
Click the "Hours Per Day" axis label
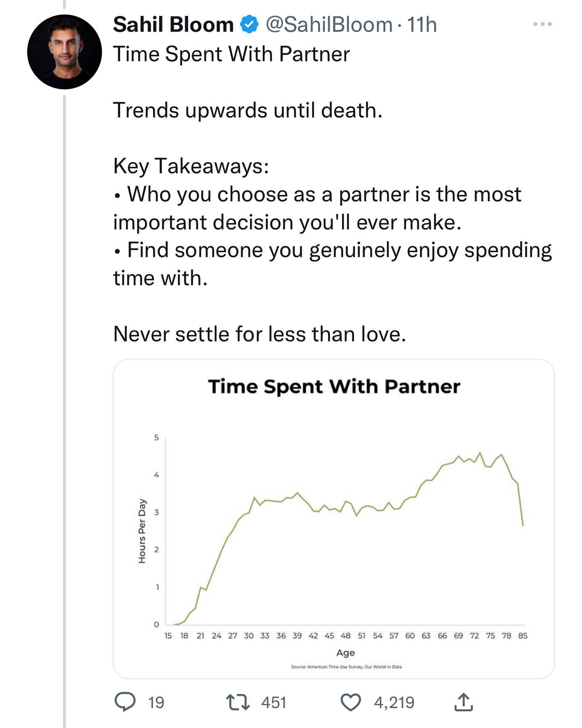click(x=142, y=531)
